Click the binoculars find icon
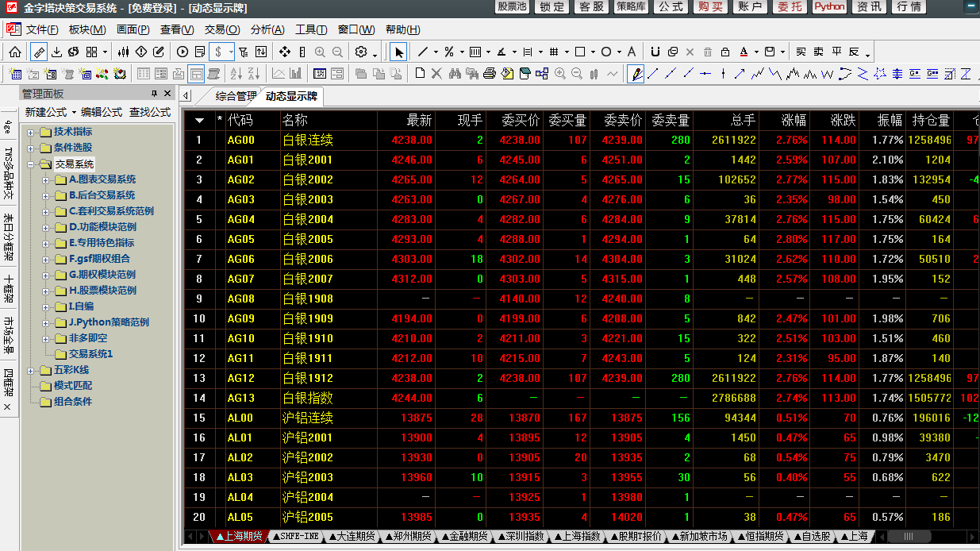This screenshot has width=980, height=551. (x=455, y=74)
